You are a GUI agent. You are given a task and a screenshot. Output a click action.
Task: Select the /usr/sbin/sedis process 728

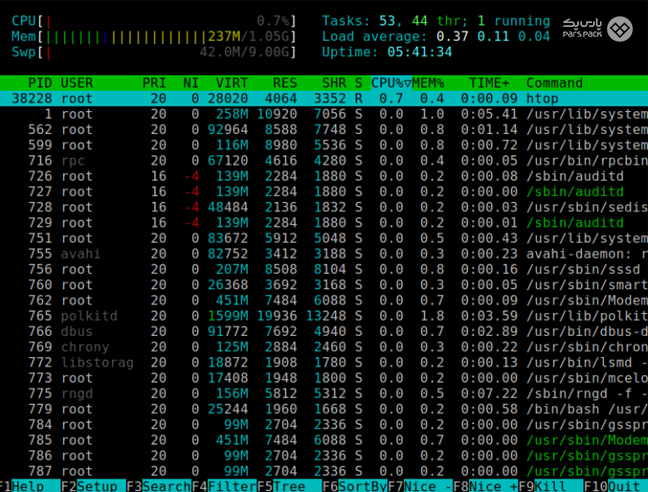(324, 207)
